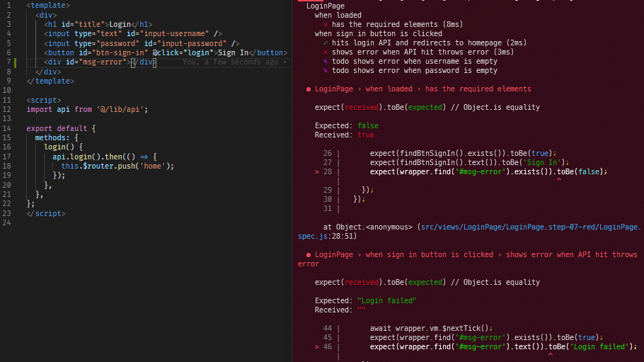Click the src/views/LoginPage spec file link

[x=468, y=232]
